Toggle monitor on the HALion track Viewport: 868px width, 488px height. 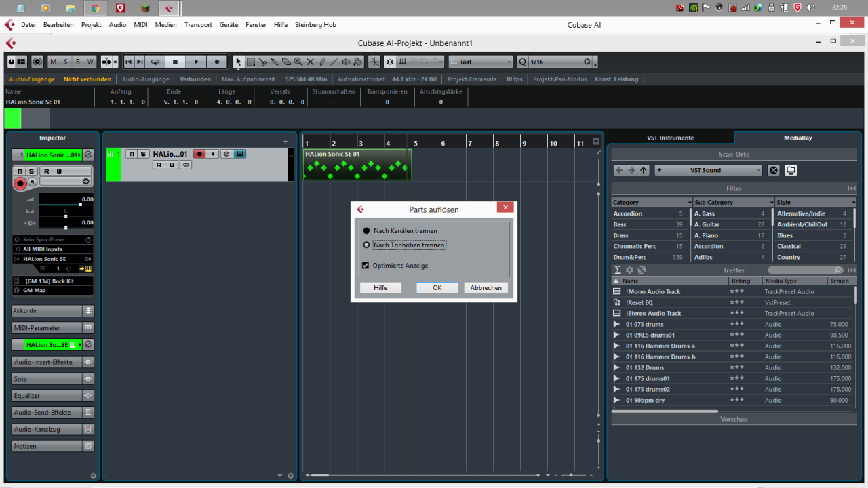pos(212,154)
